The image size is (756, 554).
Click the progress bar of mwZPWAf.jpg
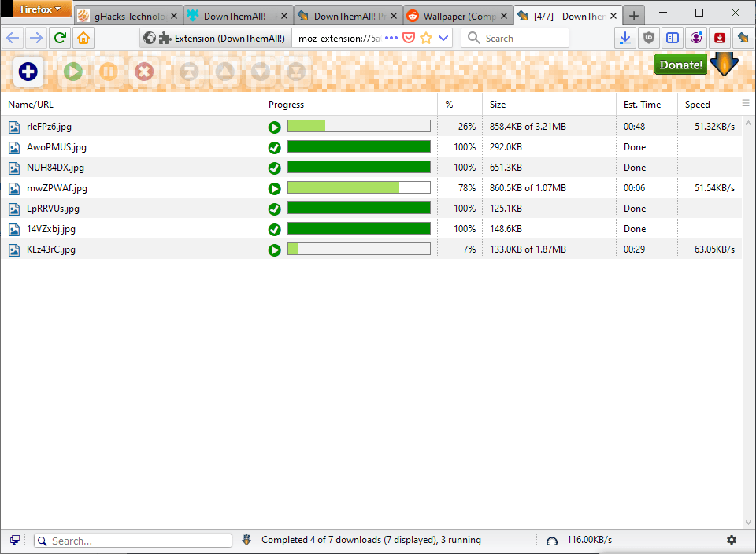pyautogui.click(x=359, y=187)
